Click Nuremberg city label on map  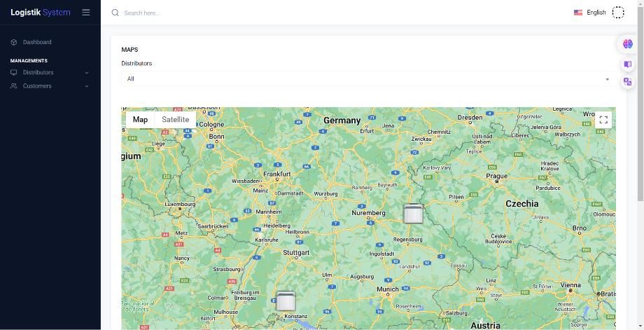pos(368,213)
